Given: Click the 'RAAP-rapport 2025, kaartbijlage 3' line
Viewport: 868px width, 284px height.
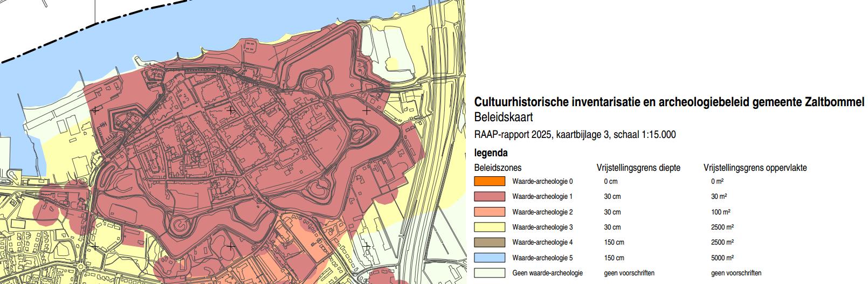Looking at the screenshot, I should point(575,135).
